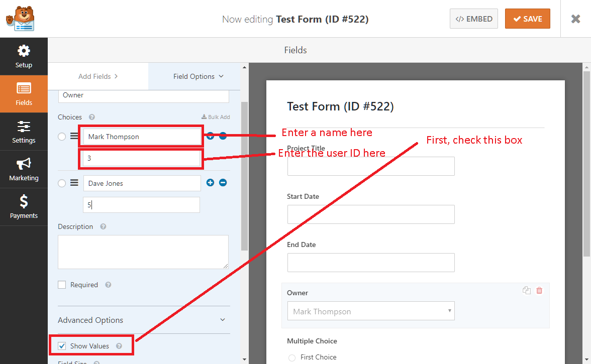Open the Setup panel

coord(24,56)
